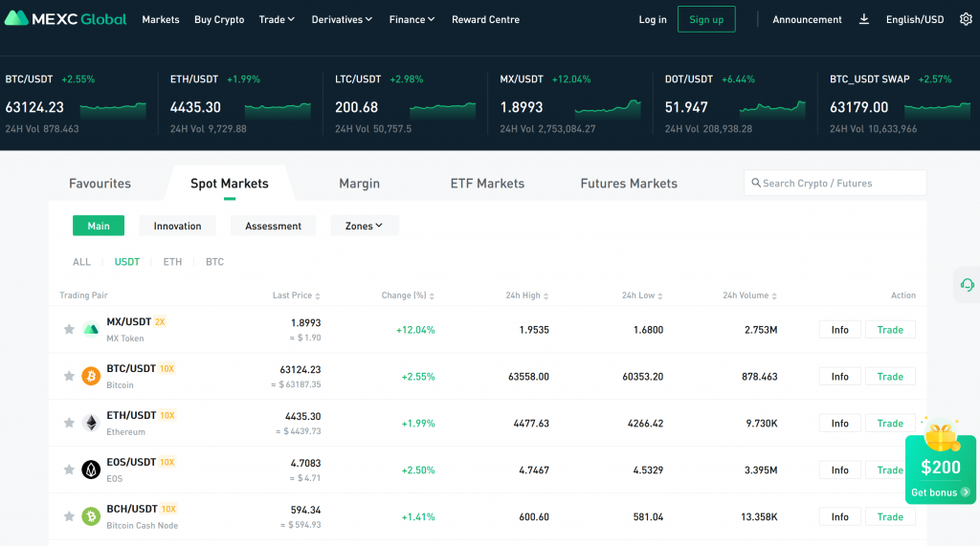Open English/USD language selector

click(915, 19)
